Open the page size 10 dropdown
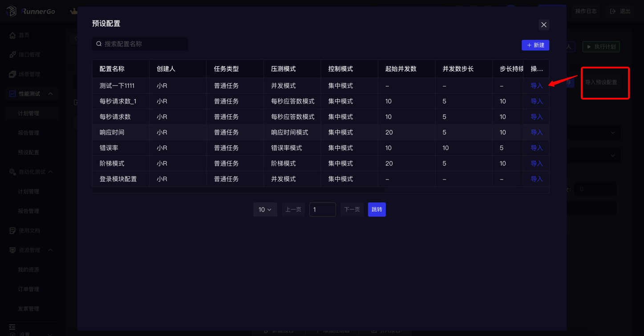Image resolution: width=644 pixels, height=336 pixels. pyautogui.click(x=265, y=210)
